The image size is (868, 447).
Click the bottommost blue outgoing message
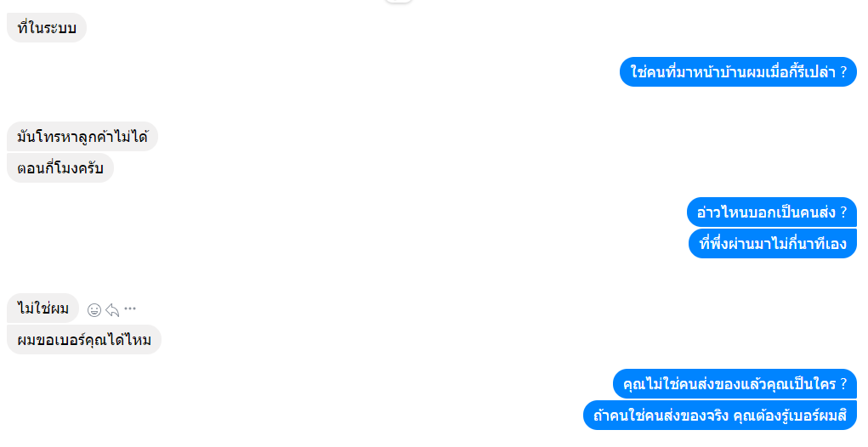point(719,416)
